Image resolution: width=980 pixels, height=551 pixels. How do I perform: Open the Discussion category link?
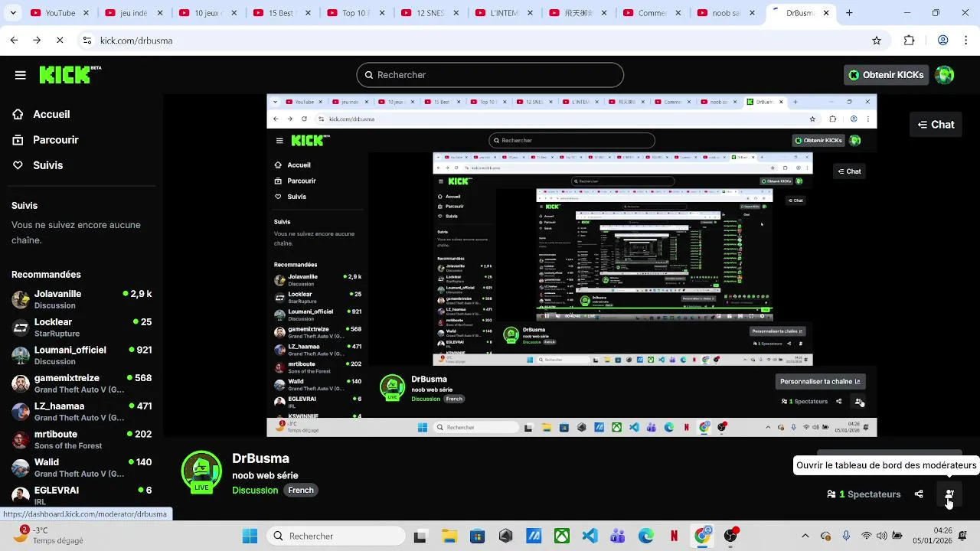pos(255,490)
